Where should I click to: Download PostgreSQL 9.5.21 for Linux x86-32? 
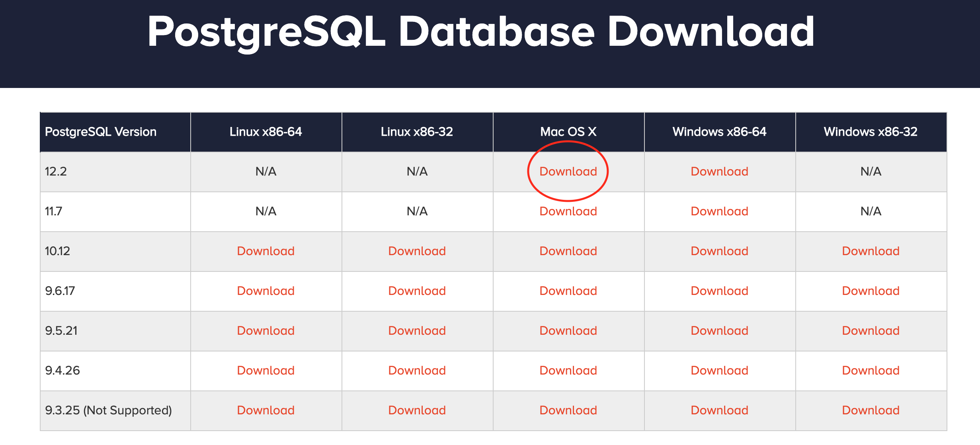[417, 331]
